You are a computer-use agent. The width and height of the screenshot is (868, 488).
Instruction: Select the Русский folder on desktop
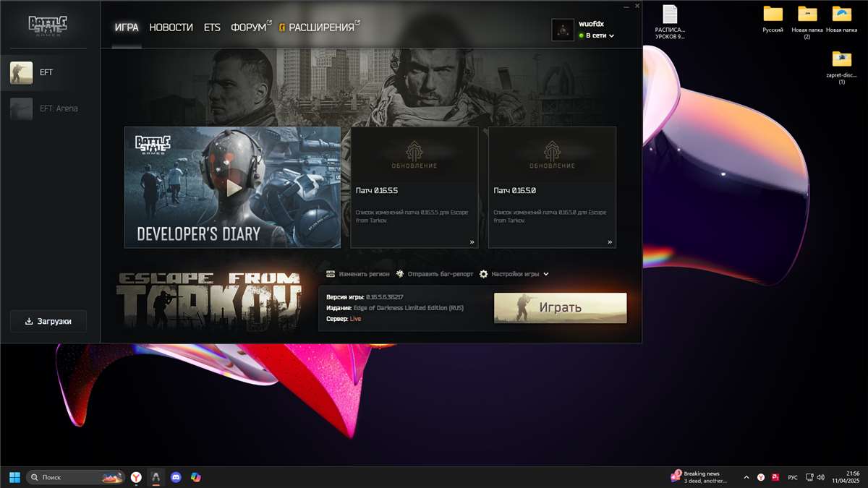coord(773,19)
